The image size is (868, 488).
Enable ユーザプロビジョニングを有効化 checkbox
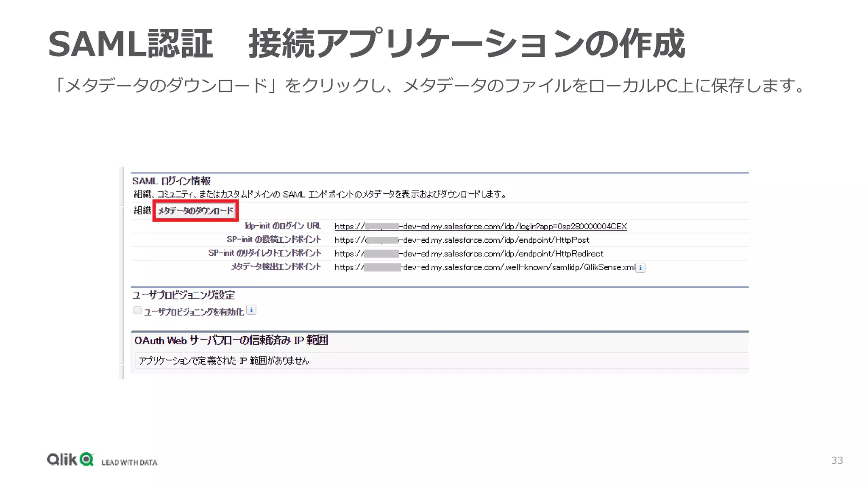point(137,311)
